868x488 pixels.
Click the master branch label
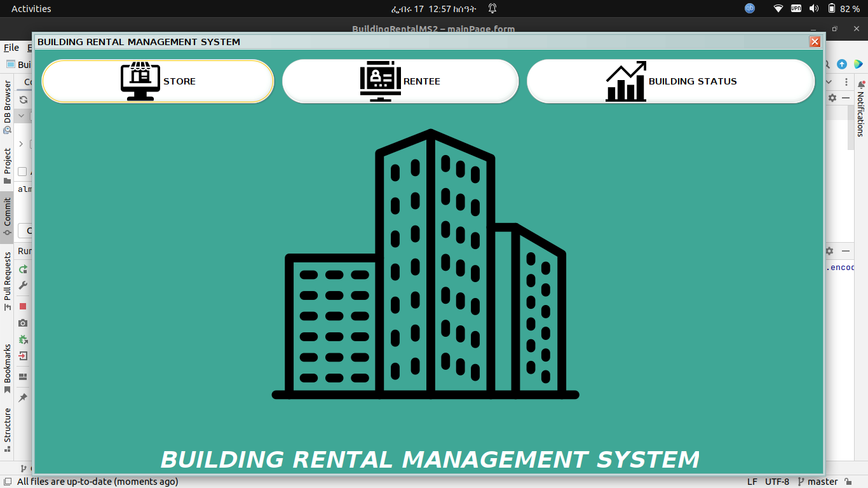coord(822,482)
